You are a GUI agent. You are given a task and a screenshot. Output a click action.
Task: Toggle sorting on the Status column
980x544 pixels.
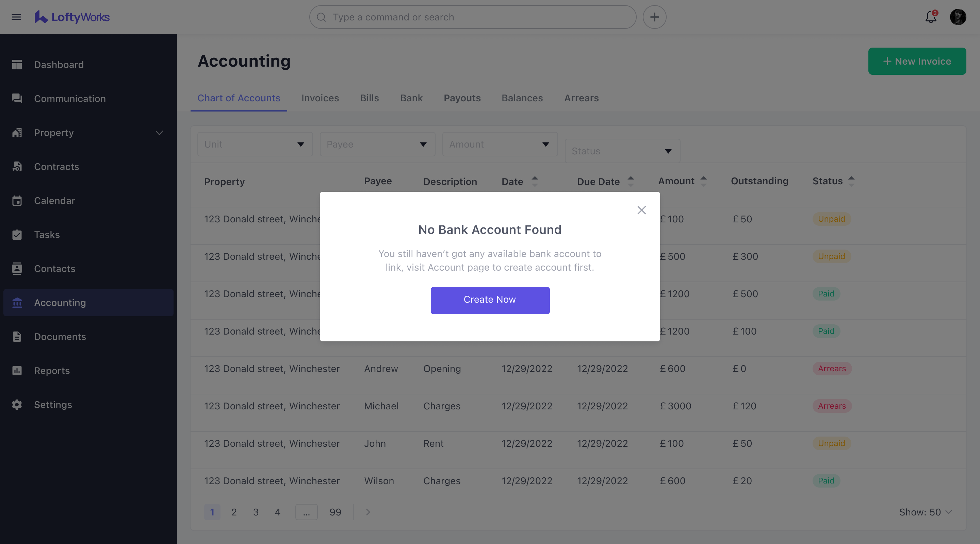(x=851, y=181)
